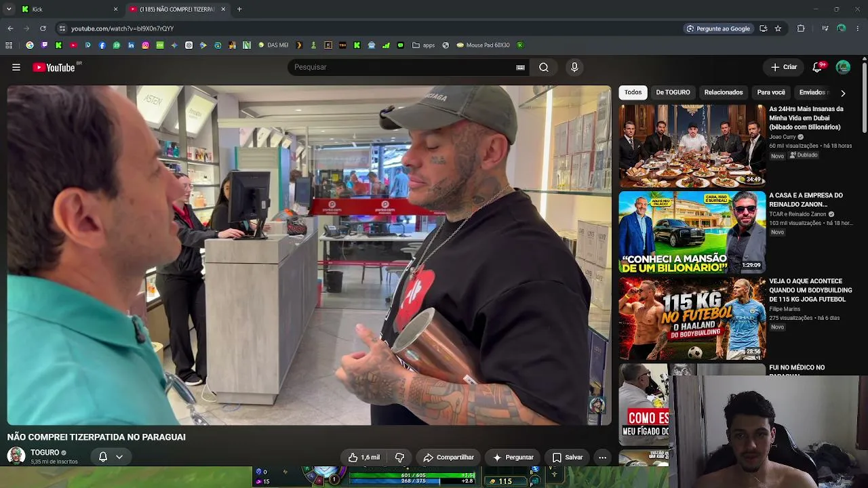Click the main video player

(309, 256)
